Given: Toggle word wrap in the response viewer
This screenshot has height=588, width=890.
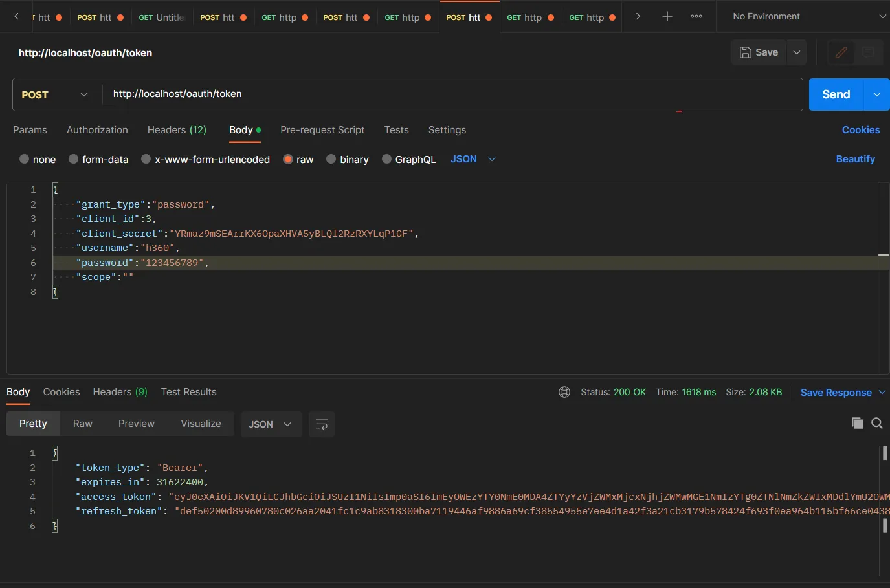Looking at the screenshot, I should (x=321, y=424).
